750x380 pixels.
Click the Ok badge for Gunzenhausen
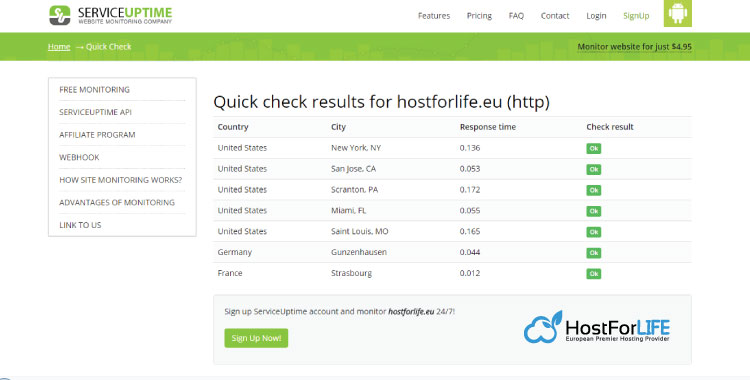pyautogui.click(x=594, y=253)
